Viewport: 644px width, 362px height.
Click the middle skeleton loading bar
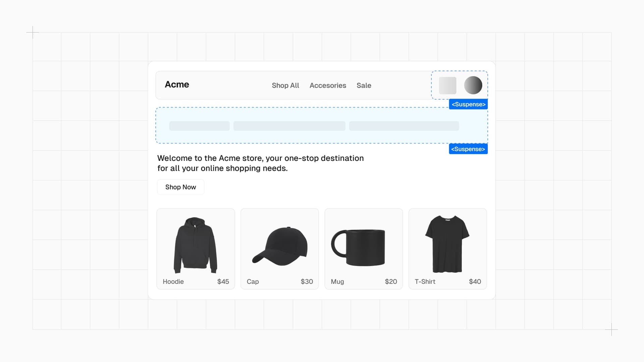tap(289, 126)
